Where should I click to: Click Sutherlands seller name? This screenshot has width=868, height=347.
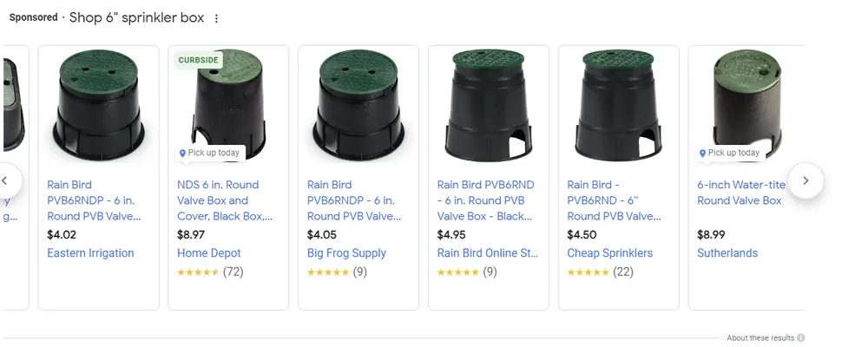tap(727, 253)
